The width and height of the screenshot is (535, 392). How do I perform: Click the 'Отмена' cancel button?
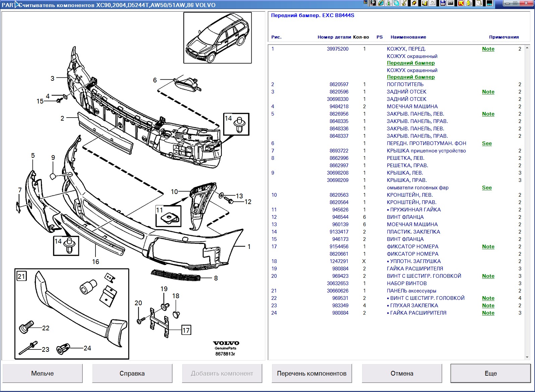[x=402, y=373]
